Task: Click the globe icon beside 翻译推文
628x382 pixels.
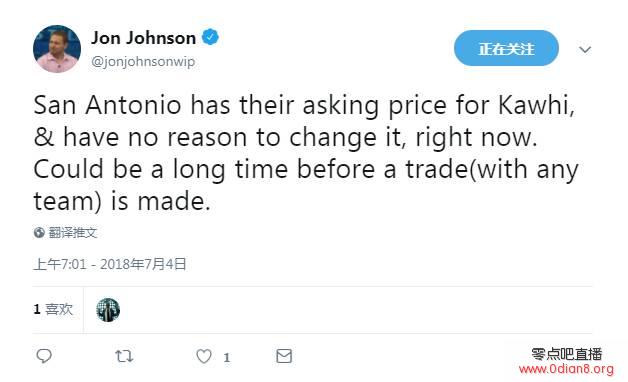Action: click(x=39, y=232)
